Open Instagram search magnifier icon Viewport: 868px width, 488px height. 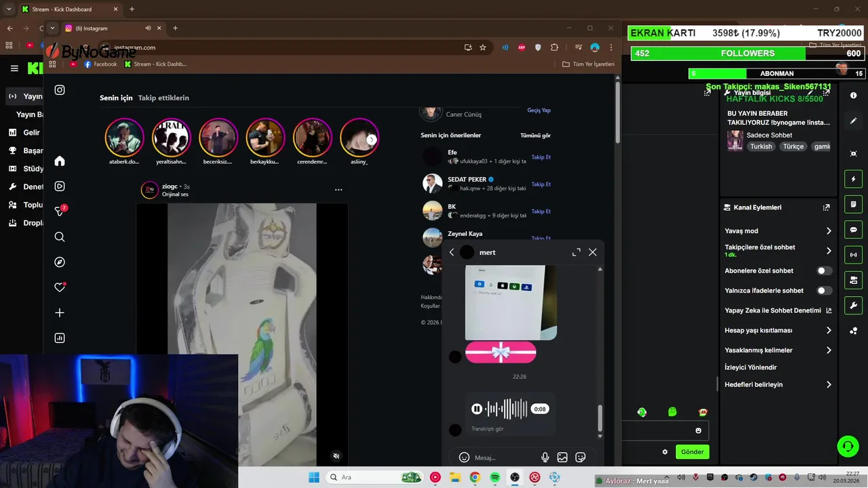pos(60,237)
